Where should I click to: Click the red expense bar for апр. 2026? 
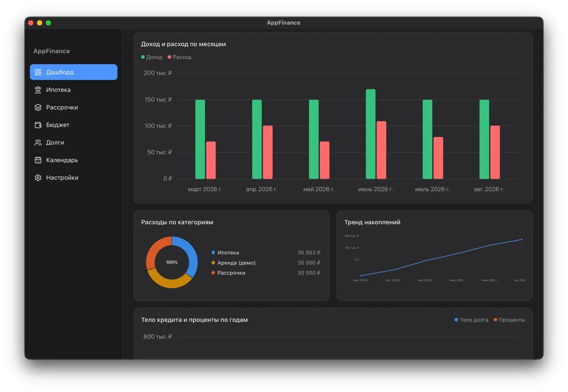tap(268, 153)
